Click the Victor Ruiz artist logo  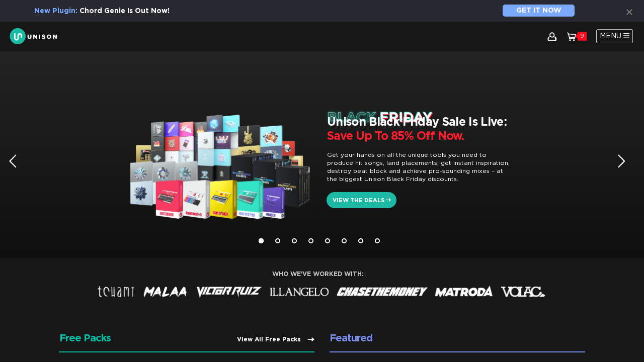click(x=228, y=291)
